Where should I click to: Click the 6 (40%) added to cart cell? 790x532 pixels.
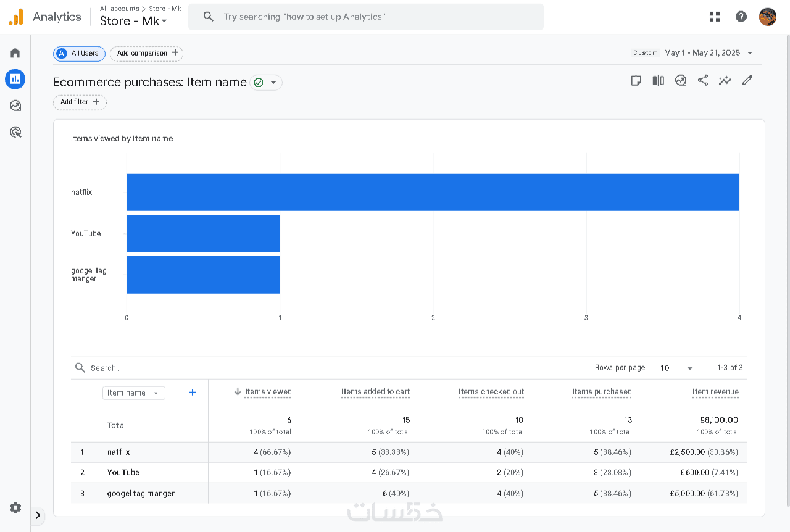tap(396, 494)
